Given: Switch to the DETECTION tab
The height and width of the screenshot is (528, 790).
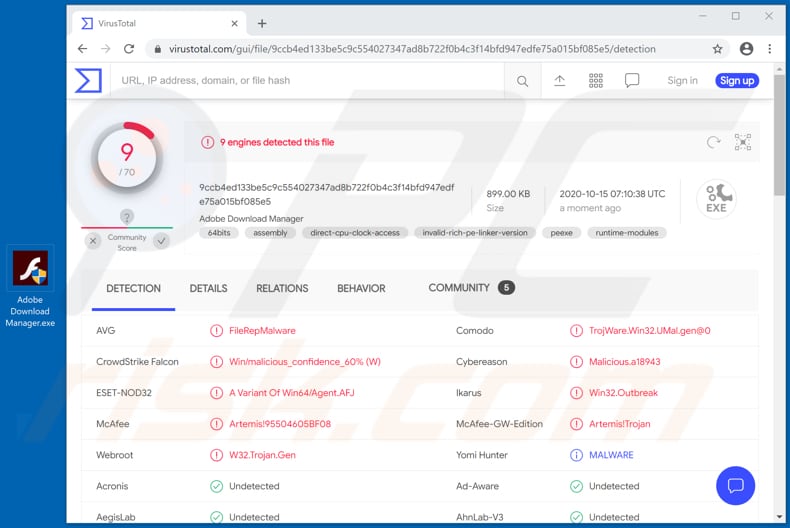Looking at the screenshot, I should click(134, 289).
